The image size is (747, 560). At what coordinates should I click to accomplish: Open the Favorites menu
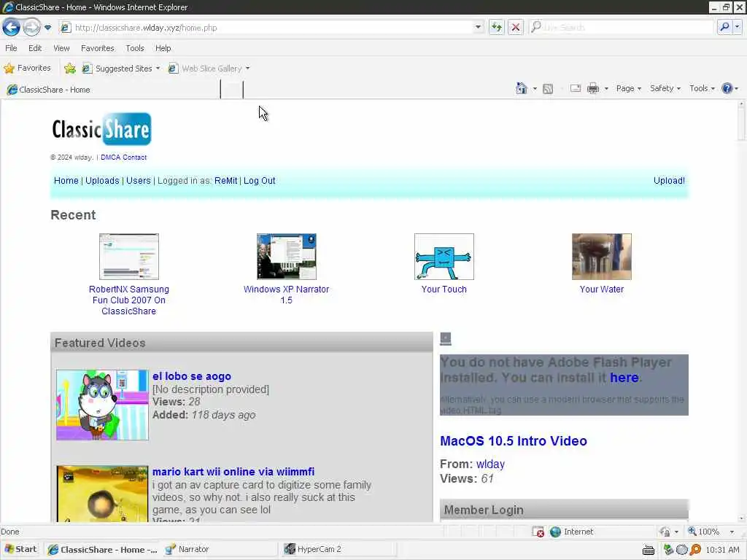(x=98, y=48)
